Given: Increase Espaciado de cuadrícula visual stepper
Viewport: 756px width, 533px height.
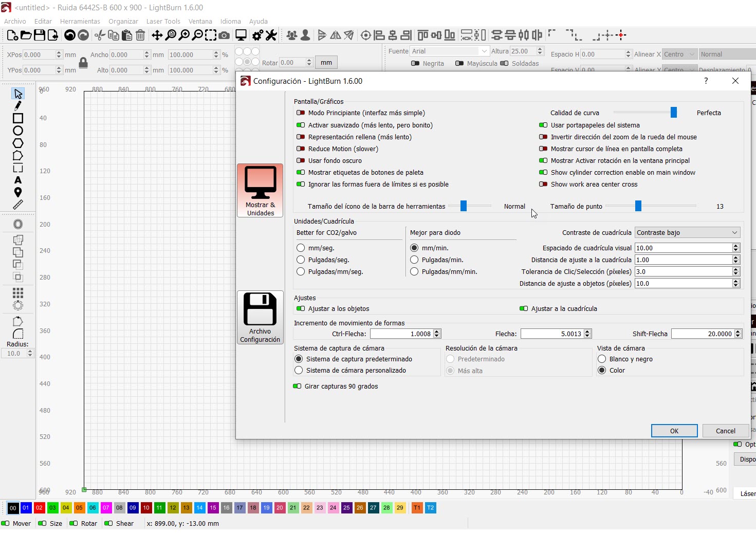Looking at the screenshot, I should pos(736,246).
